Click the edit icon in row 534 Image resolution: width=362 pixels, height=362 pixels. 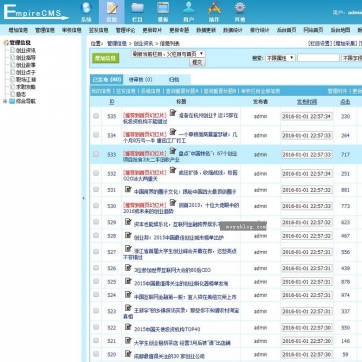[173, 132]
